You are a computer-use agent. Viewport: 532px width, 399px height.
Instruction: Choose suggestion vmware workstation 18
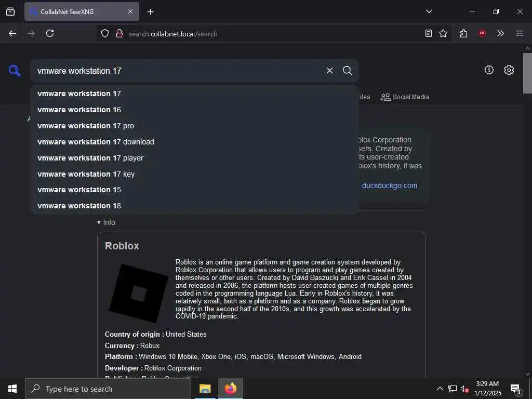(194, 206)
